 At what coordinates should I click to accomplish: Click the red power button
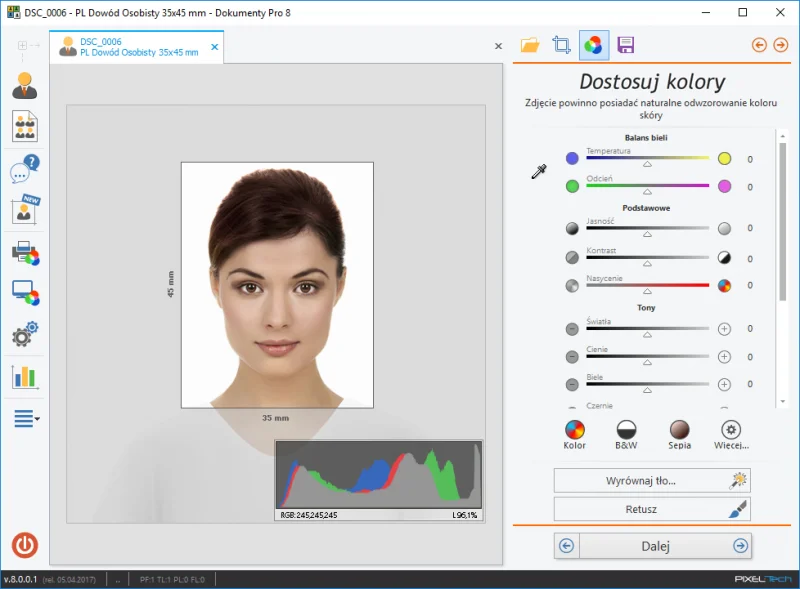coord(25,545)
